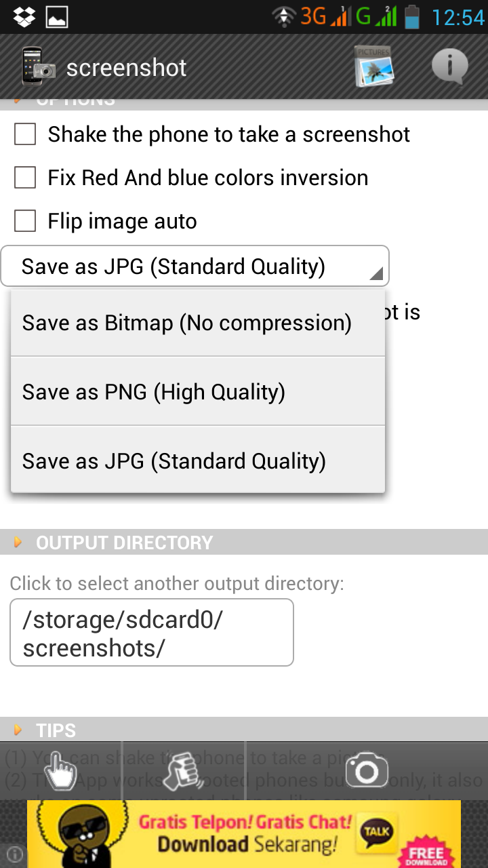Toggle Flip image auto checkbox
This screenshot has width=488, height=868.
pos(25,221)
